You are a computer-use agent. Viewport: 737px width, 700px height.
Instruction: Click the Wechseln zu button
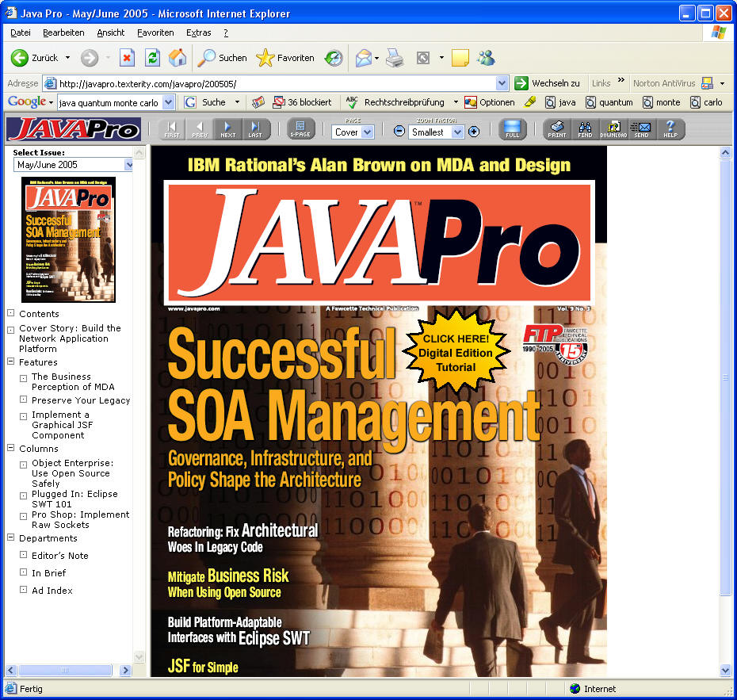(548, 83)
